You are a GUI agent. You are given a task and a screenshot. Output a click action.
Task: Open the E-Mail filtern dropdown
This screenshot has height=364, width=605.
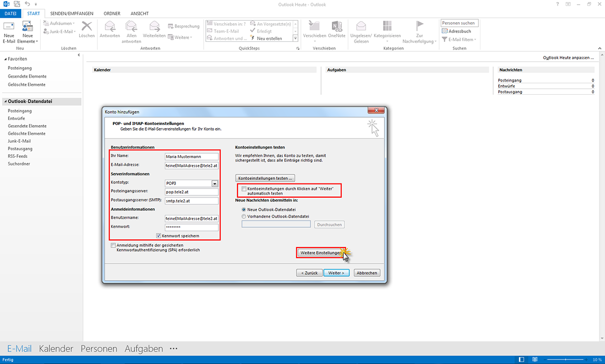pos(459,39)
